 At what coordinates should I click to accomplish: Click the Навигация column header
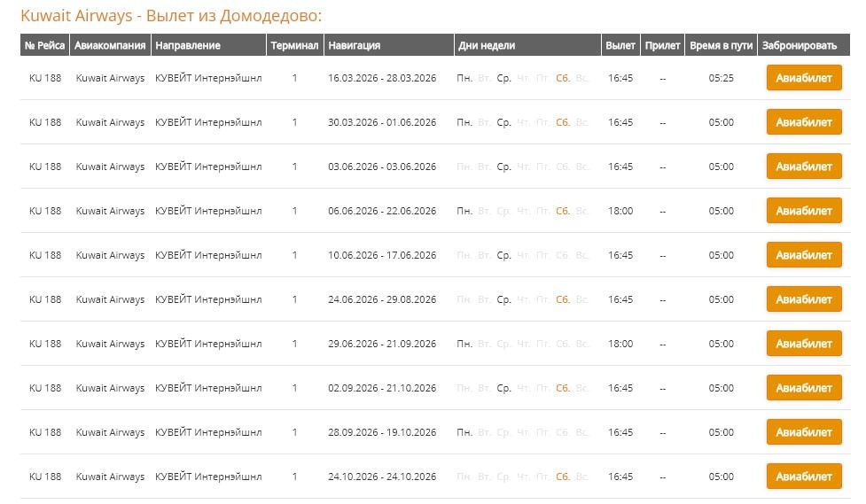(x=354, y=45)
